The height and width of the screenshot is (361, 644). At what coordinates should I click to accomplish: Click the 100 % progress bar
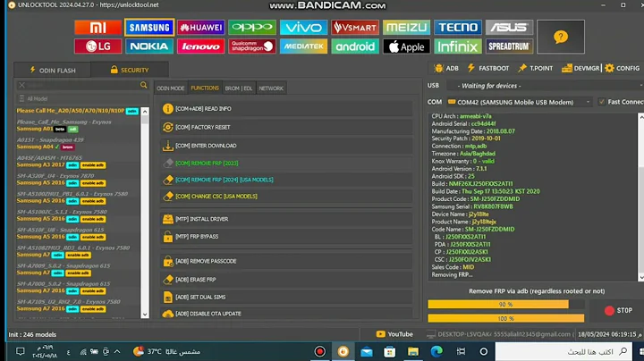(x=506, y=318)
